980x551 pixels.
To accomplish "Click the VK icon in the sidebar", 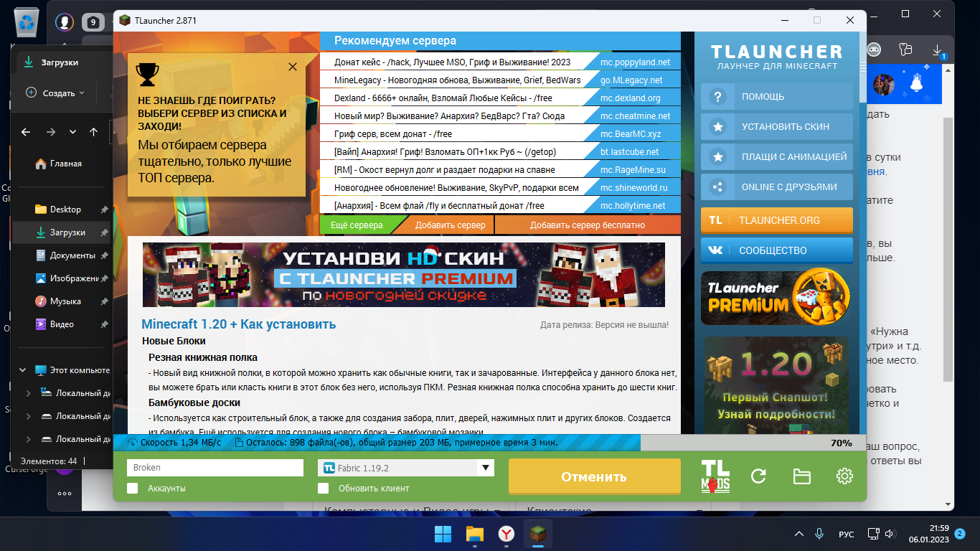I will 715,250.
